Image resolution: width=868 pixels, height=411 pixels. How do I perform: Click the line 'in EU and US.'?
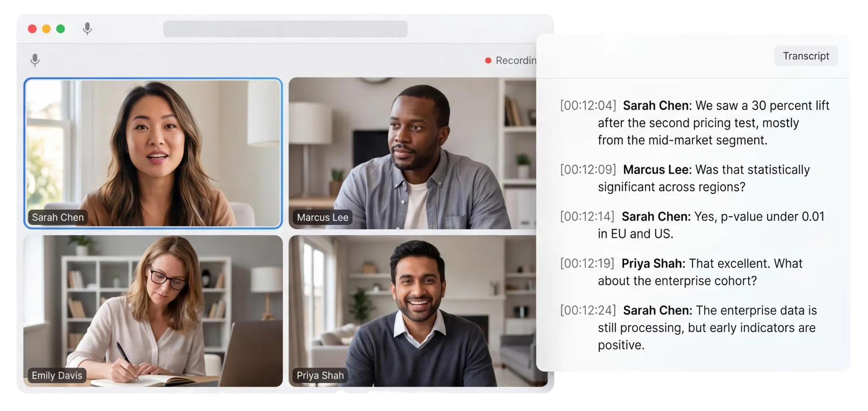click(635, 234)
